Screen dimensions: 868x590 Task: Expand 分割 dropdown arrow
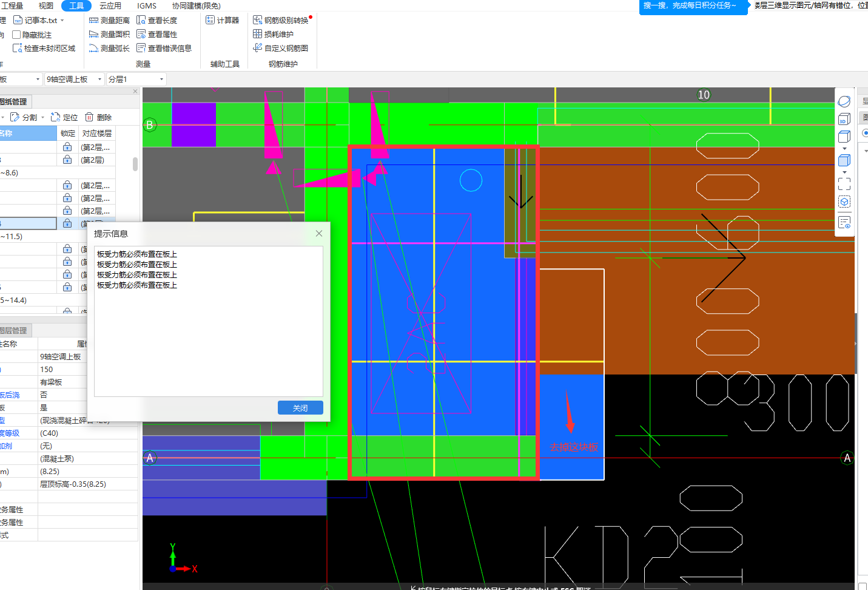tap(42, 118)
